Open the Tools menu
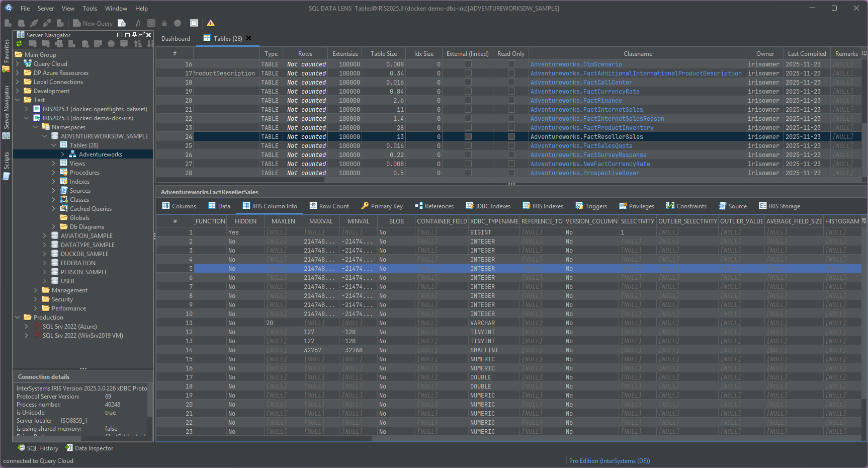 (x=90, y=8)
